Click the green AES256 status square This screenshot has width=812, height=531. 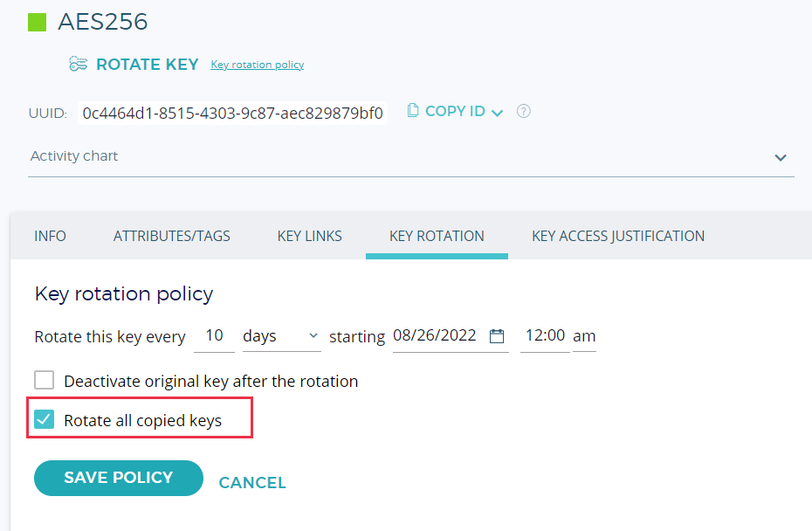click(x=37, y=22)
